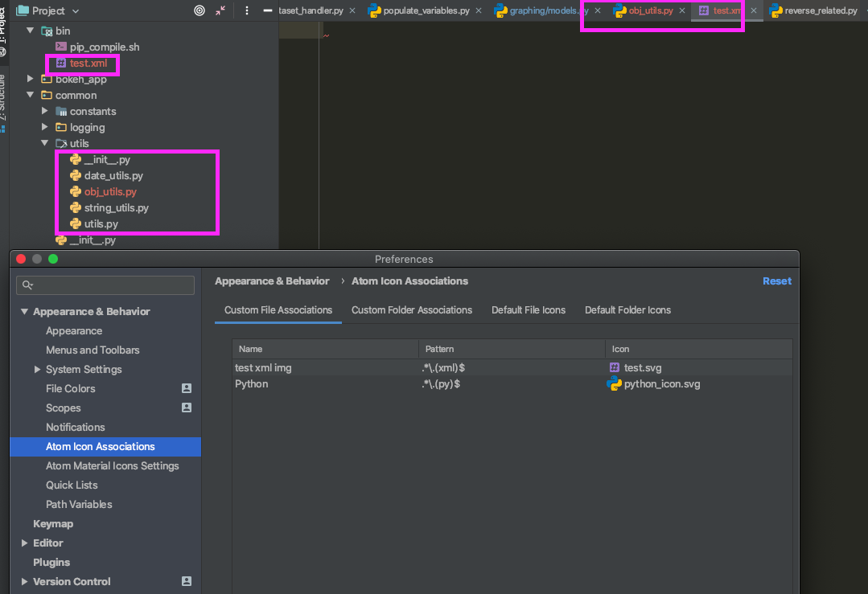Close the reverse_related.py editor tab
Viewport: 868px width, 594px height.
pyautogui.click(x=862, y=10)
